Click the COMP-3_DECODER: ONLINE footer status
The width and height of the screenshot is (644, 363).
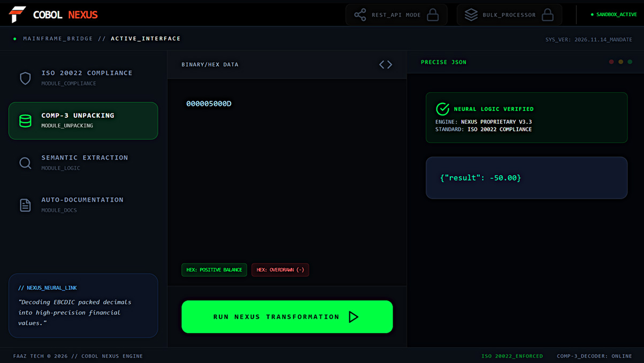tap(594, 356)
